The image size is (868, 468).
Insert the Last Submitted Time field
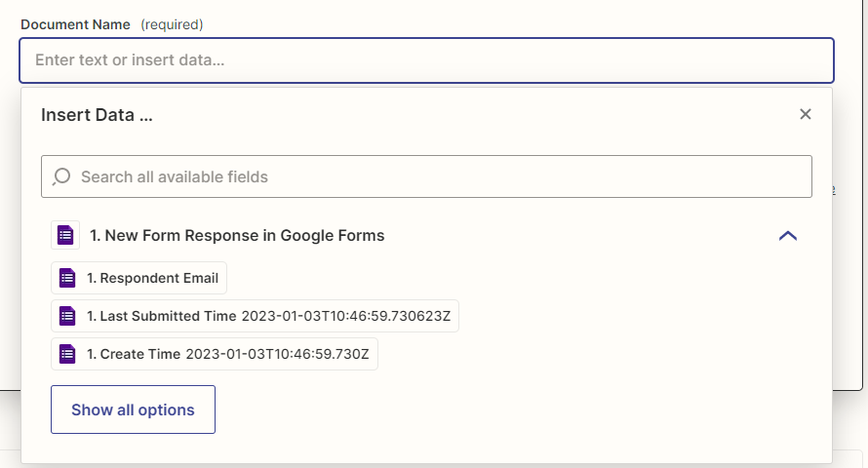[x=255, y=316]
